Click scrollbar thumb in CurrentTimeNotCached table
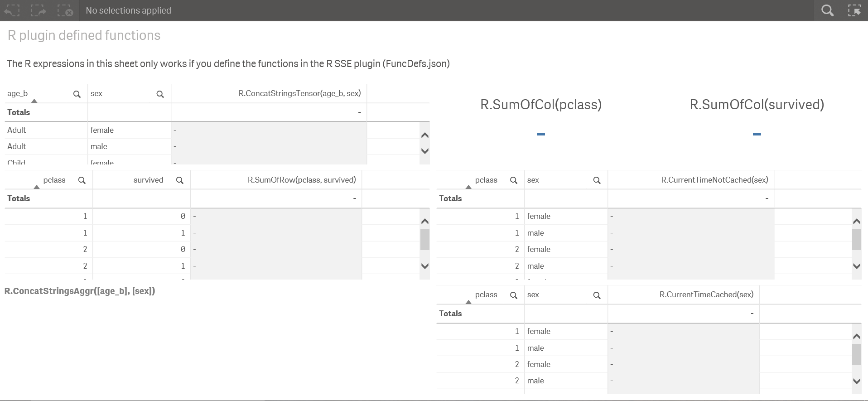The image size is (868, 401). pos(857,240)
